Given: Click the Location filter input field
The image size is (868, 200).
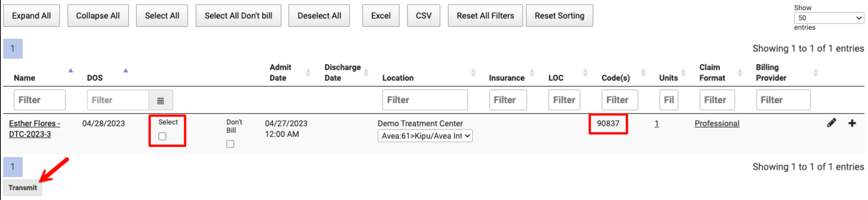Looking at the screenshot, I should tap(425, 100).
